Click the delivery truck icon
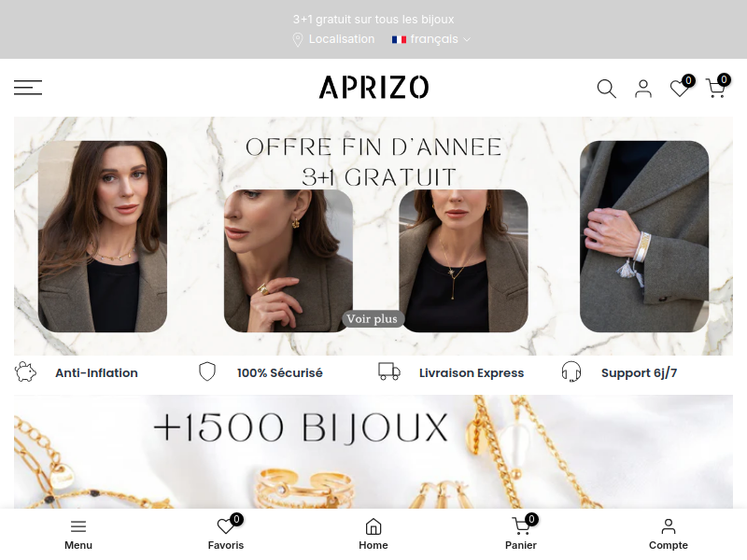 389,371
